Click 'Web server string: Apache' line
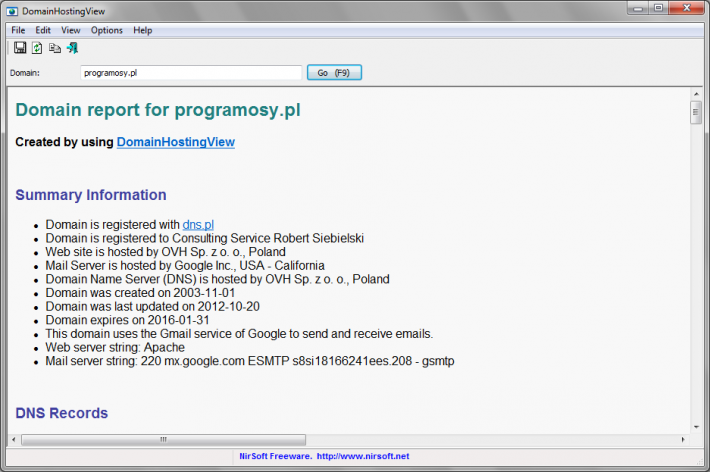The image size is (710, 472). tap(115, 347)
